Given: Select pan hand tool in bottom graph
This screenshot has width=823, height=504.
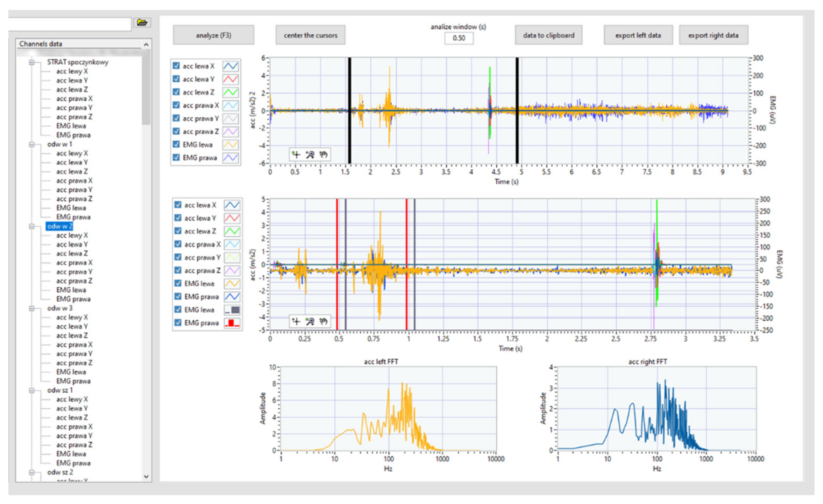Looking at the screenshot, I should pos(323,321).
